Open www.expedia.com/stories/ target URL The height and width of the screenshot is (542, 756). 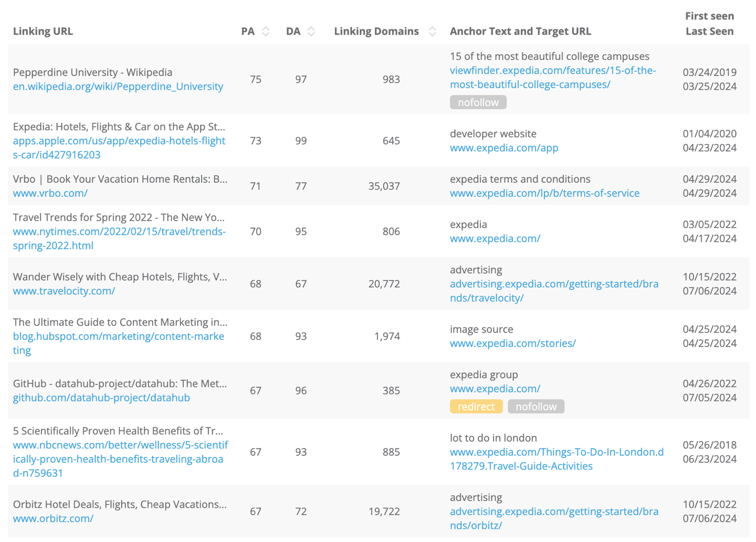pos(513,343)
